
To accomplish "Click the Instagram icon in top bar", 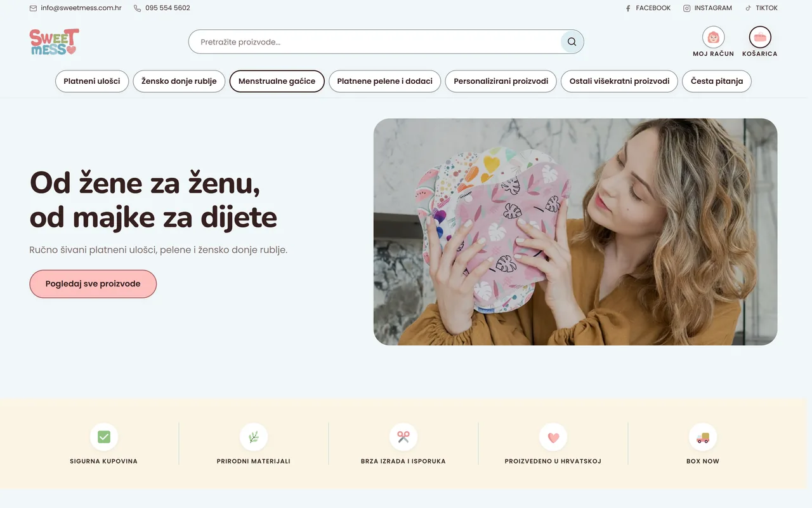I will coord(686,8).
